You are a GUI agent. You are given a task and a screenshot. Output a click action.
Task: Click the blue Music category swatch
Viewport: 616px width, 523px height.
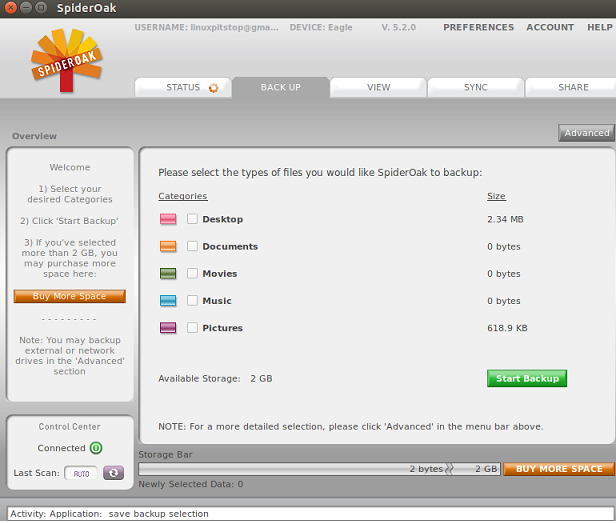point(168,301)
